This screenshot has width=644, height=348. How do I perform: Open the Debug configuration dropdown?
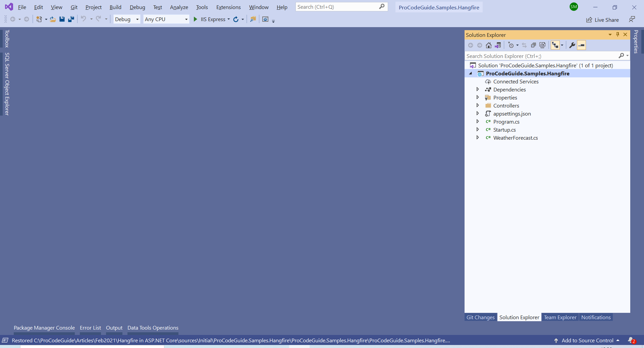pyautogui.click(x=126, y=19)
